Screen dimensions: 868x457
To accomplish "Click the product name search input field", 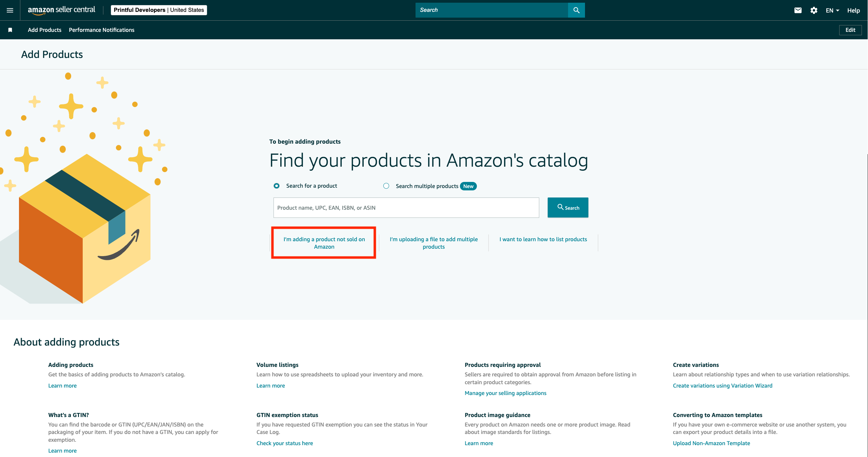I will [x=405, y=207].
